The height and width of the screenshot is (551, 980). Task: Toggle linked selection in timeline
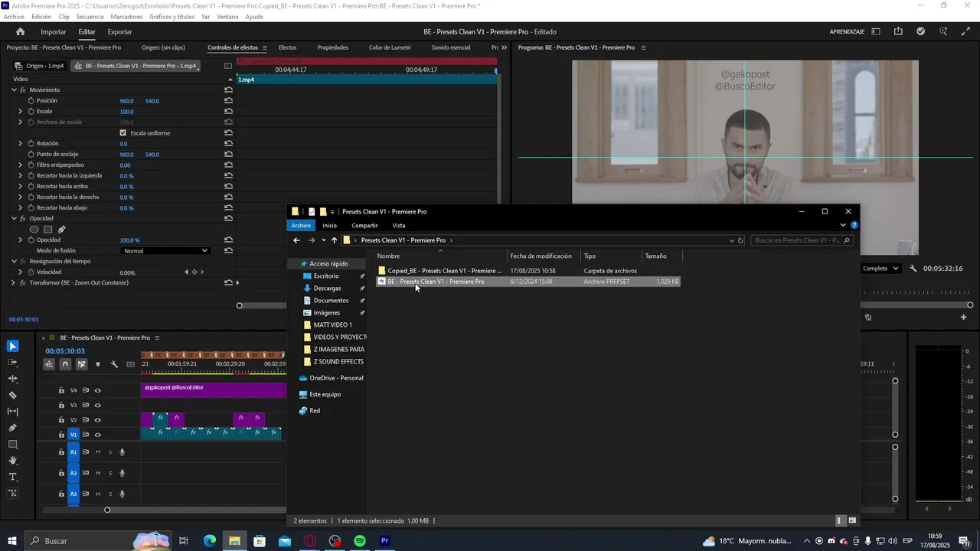[x=81, y=364]
